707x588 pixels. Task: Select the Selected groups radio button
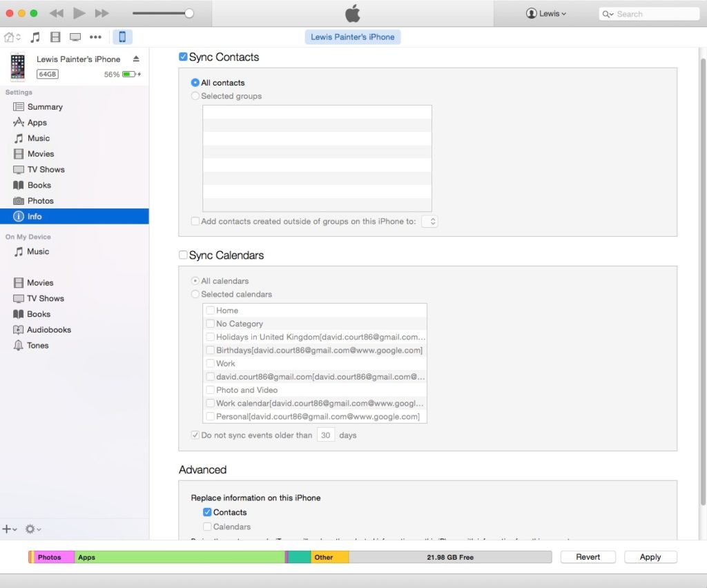click(195, 96)
